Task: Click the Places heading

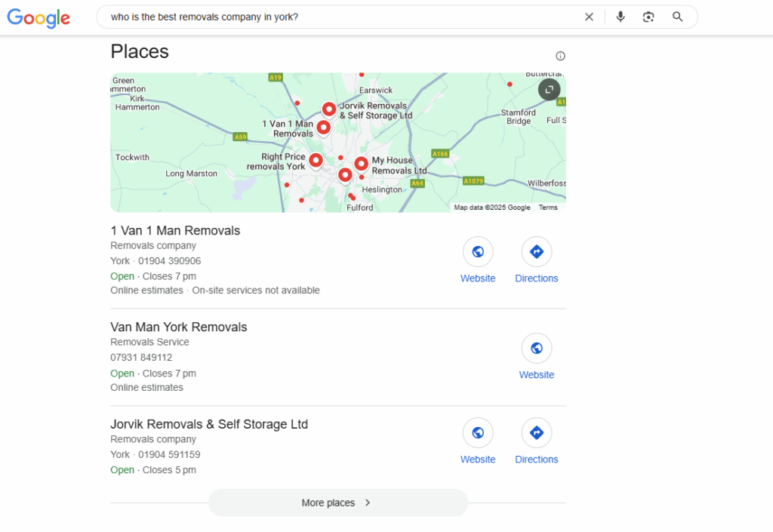Action: (140, 52)
